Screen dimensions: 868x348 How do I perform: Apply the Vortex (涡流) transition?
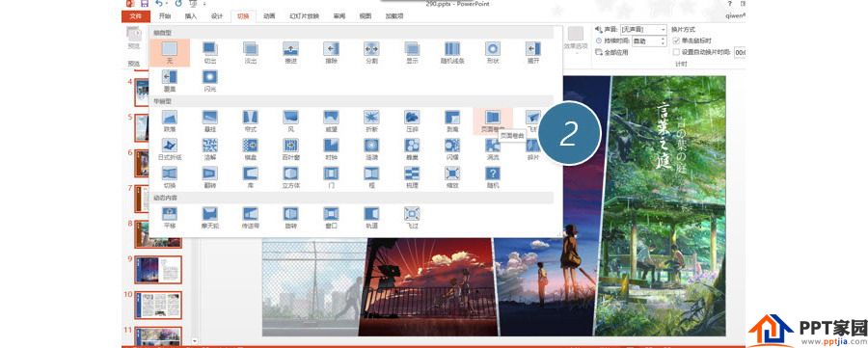click(x=493, y=148)
